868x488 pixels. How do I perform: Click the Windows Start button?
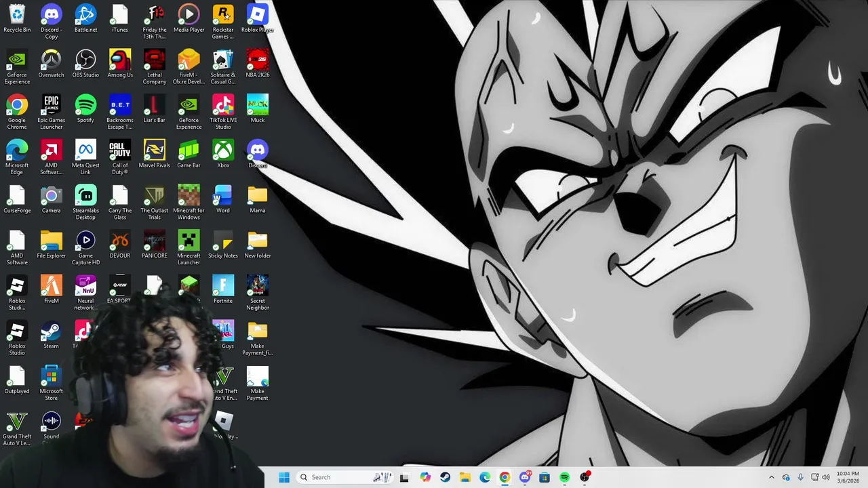coord(284,477)
